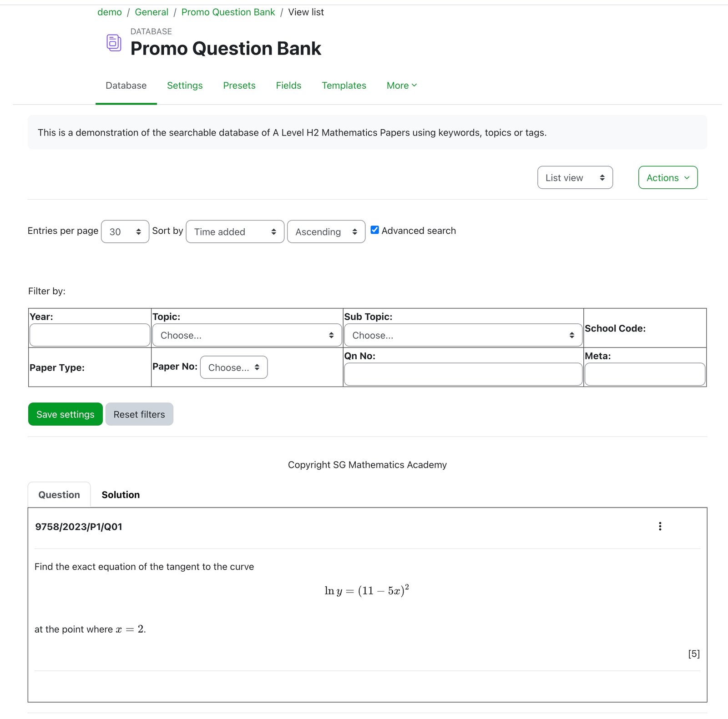
Task: Click the Save settings button
Action: click(66, 414)
